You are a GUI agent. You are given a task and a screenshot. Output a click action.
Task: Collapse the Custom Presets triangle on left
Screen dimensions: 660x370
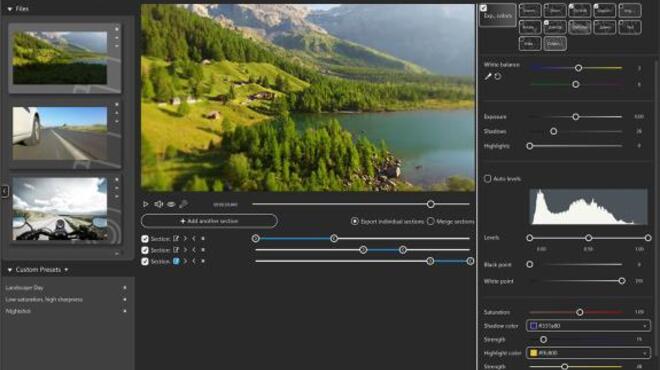click(10, 270)
